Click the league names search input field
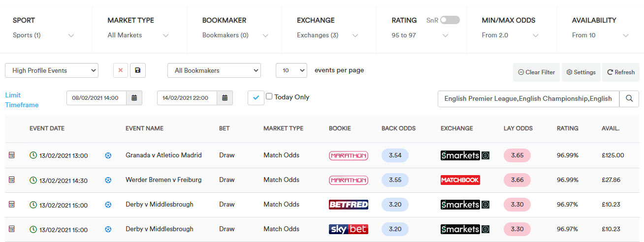The height and width of the screenshot is (242, 644). [528, 98]
